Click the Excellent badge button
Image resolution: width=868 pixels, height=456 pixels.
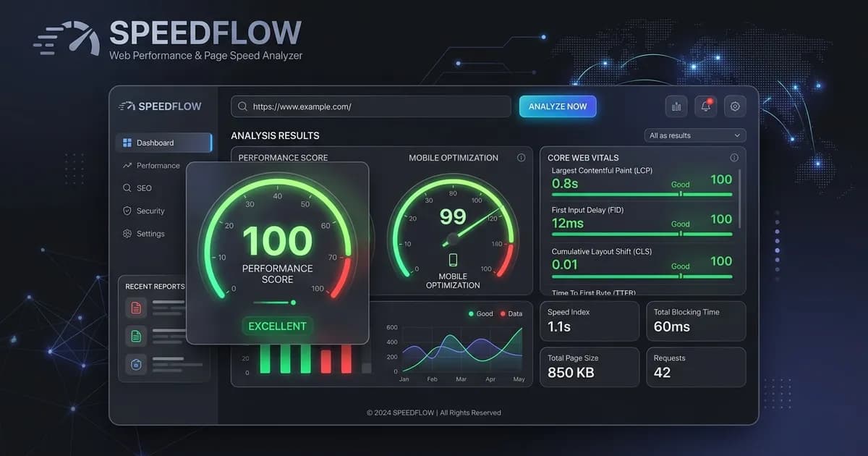tap(277, 326)
